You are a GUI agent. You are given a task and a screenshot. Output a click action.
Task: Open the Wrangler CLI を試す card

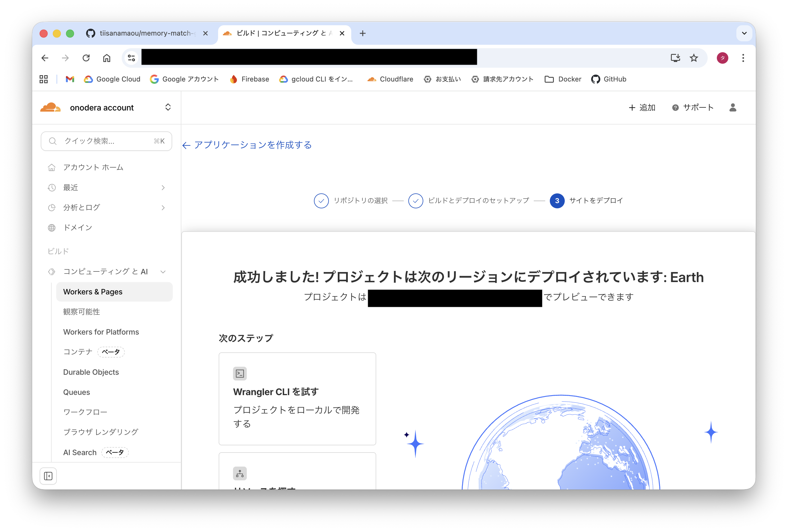coord(297,398)
